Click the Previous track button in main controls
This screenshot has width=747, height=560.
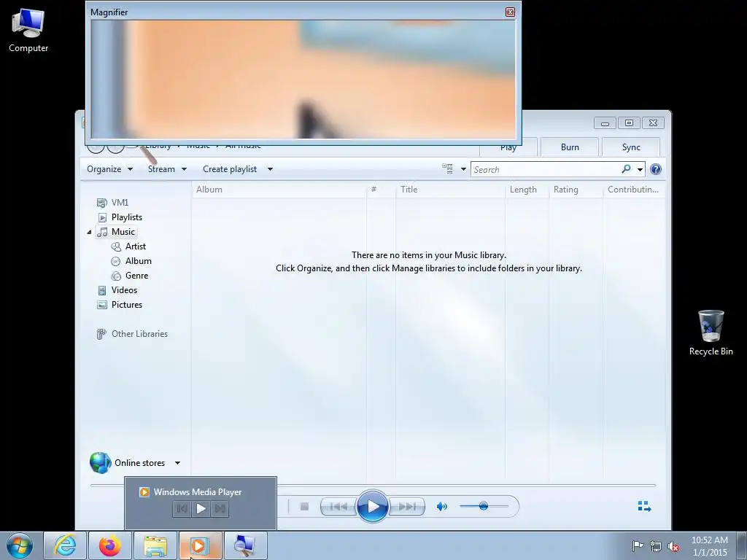[338, 507]
